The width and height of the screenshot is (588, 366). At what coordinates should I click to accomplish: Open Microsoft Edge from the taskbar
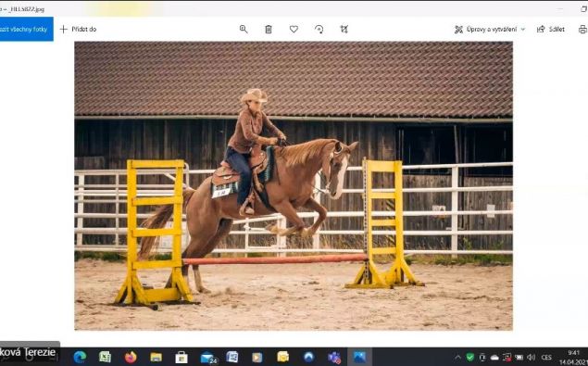(x=80, y=357)
